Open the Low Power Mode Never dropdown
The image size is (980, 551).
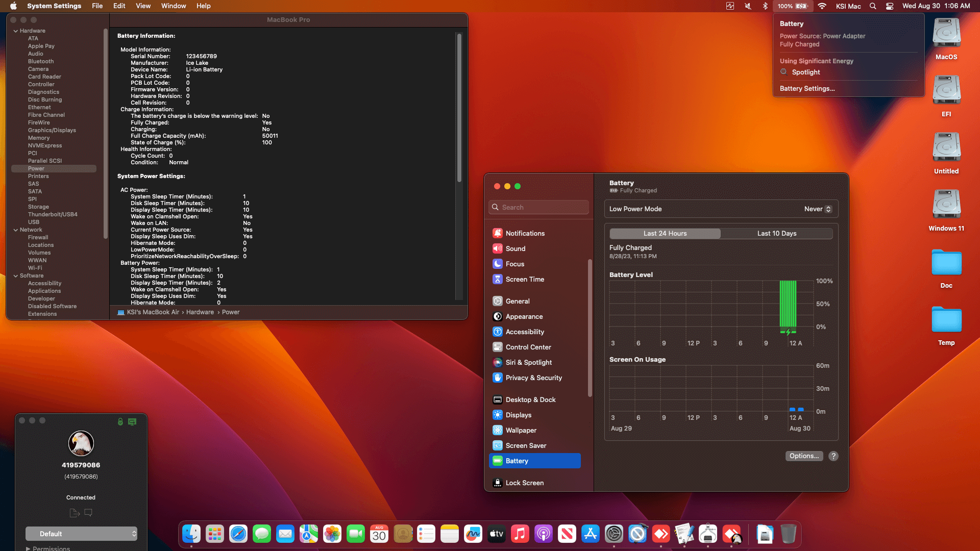coord(818,209)
